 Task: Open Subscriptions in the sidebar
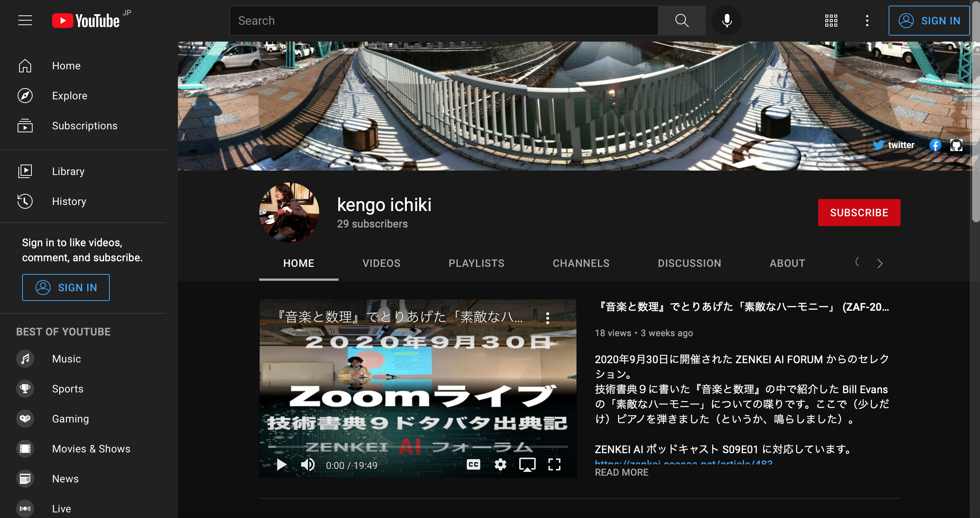pos(83,126)
